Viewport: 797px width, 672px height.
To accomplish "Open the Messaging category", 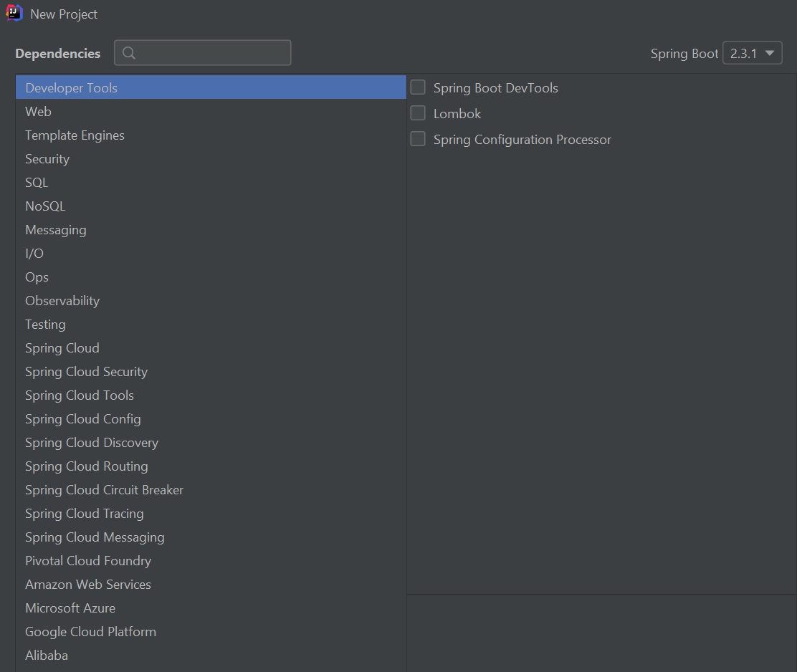I will tap(211, 229).
